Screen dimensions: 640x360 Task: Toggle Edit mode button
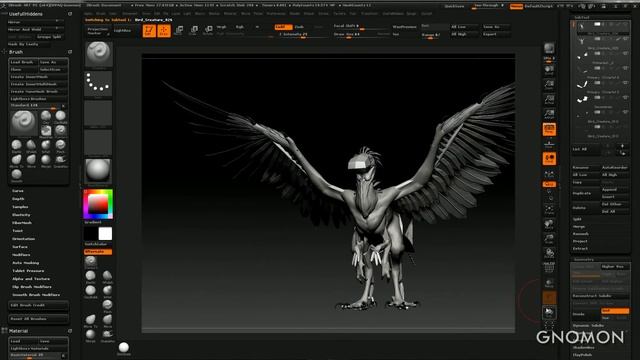[149, 31]
